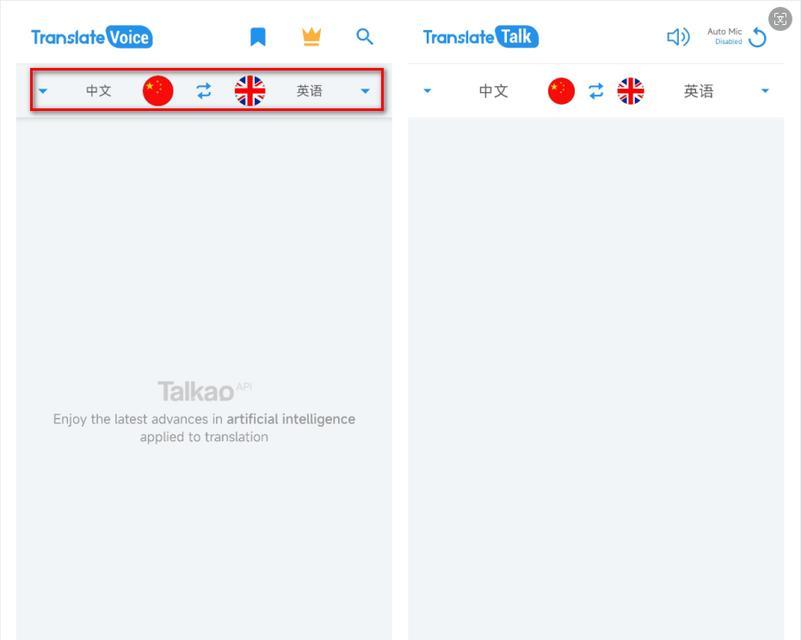
Task: Click the grey screenshot icon at top corner
Action: pyautogui.click(x=780, y=19)
